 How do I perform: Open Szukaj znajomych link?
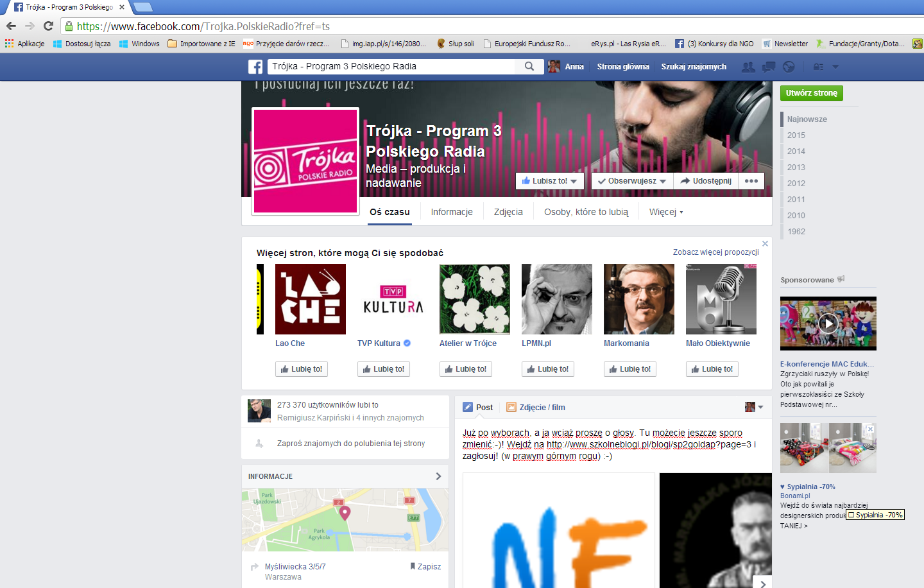pos(694,67)
